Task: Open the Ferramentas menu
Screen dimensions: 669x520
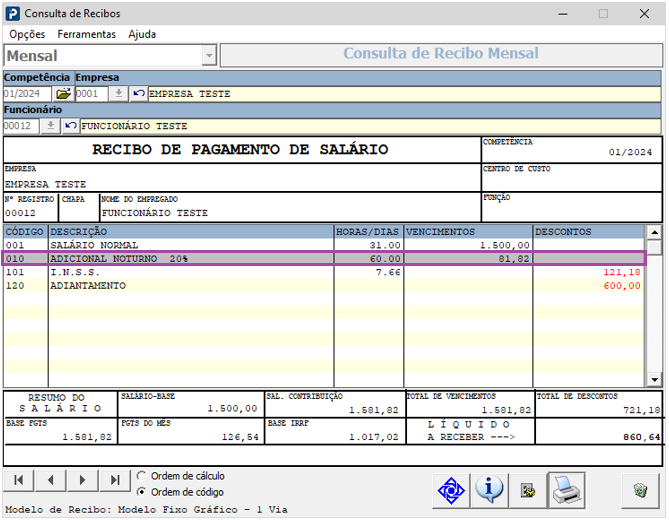Action: click(x=86, y=34)
